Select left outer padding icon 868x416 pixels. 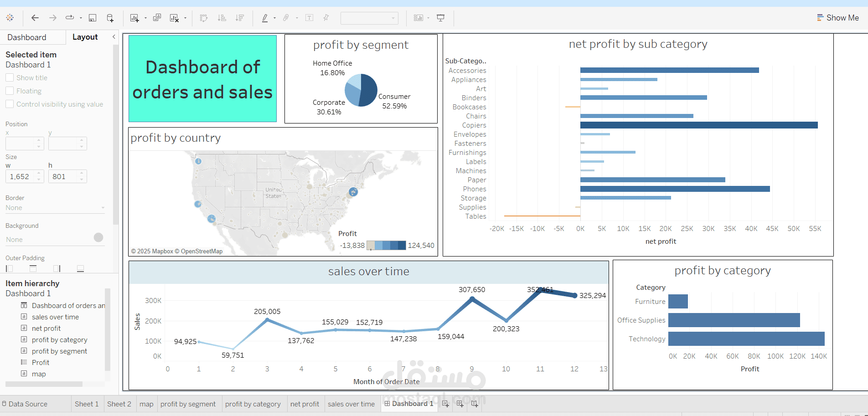[x=10, y=269]
